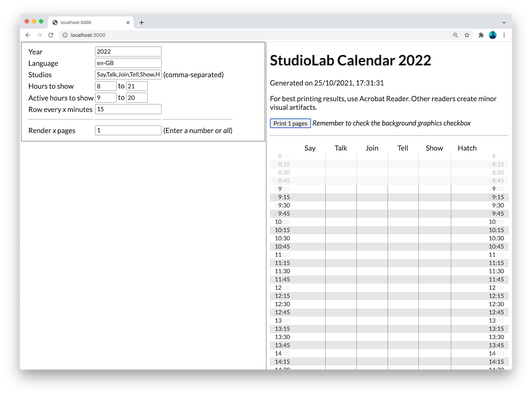The height and width of the screenshot is (396, 532).
Task: Click the Hatch column header
Action: pyautogui.click(x=467, y=148)
